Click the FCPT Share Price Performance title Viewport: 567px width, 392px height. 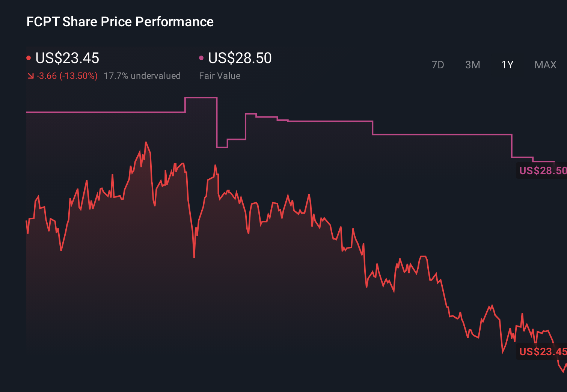tap(119, 21)
